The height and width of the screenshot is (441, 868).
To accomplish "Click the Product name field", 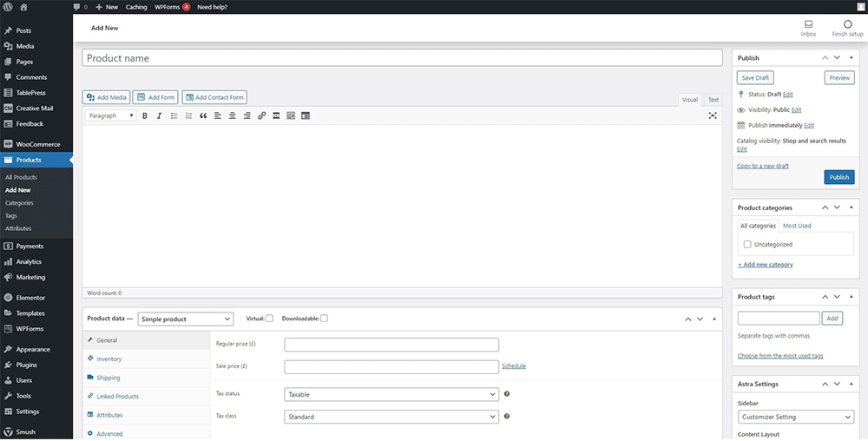I will click(402, 58).
